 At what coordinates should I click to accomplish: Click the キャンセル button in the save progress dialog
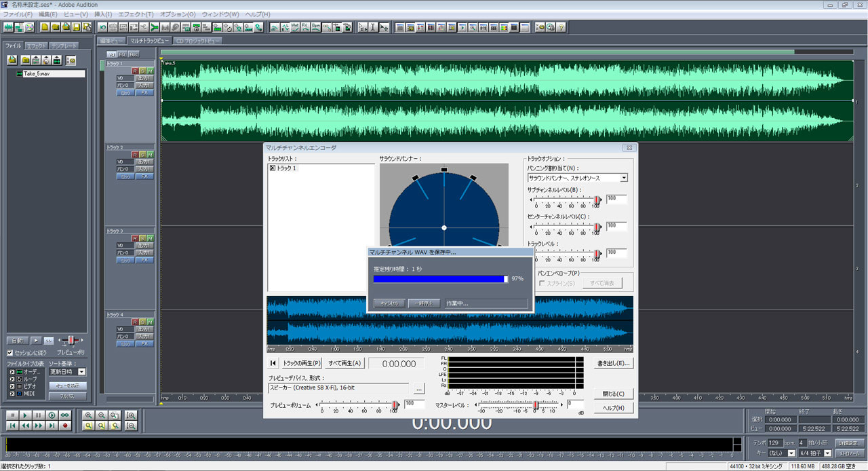coord(389,303)
